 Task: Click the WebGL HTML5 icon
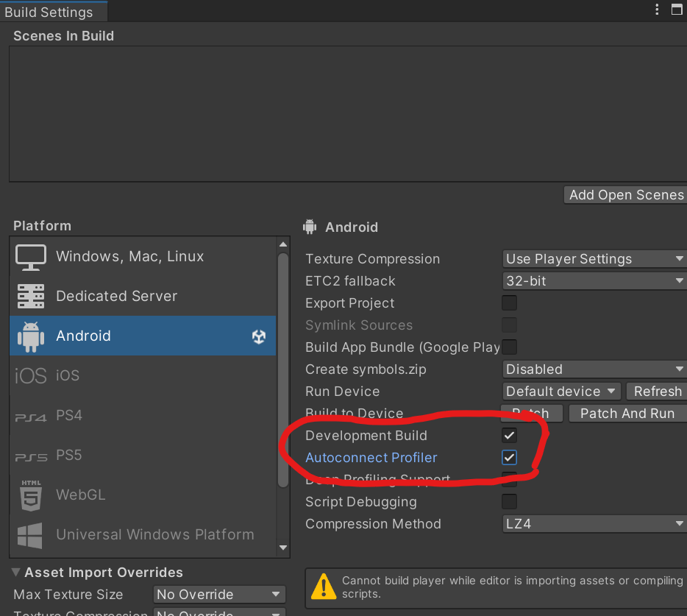[x=31, y=495]
